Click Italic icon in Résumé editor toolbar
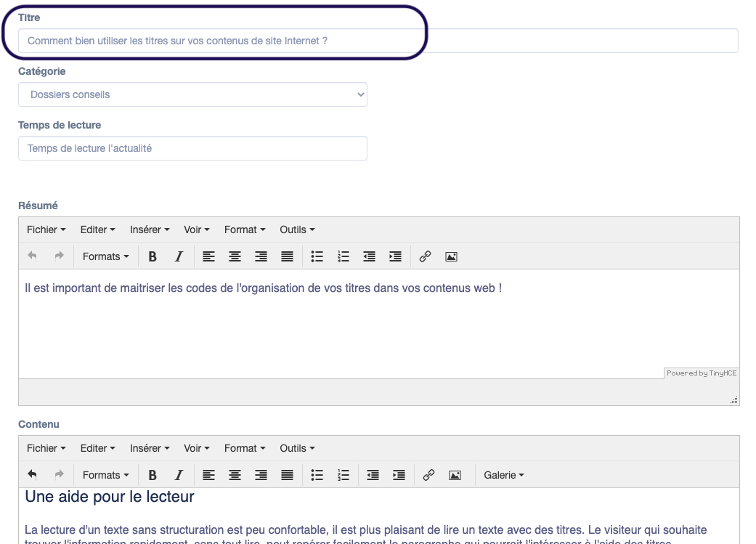 179,256
